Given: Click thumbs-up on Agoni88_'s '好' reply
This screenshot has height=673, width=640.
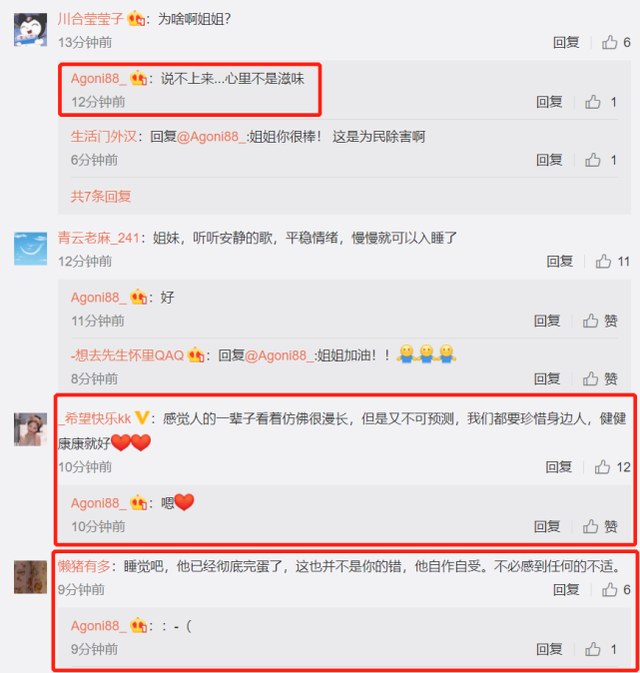Looking at the screenshot, I should pos(590,321).
